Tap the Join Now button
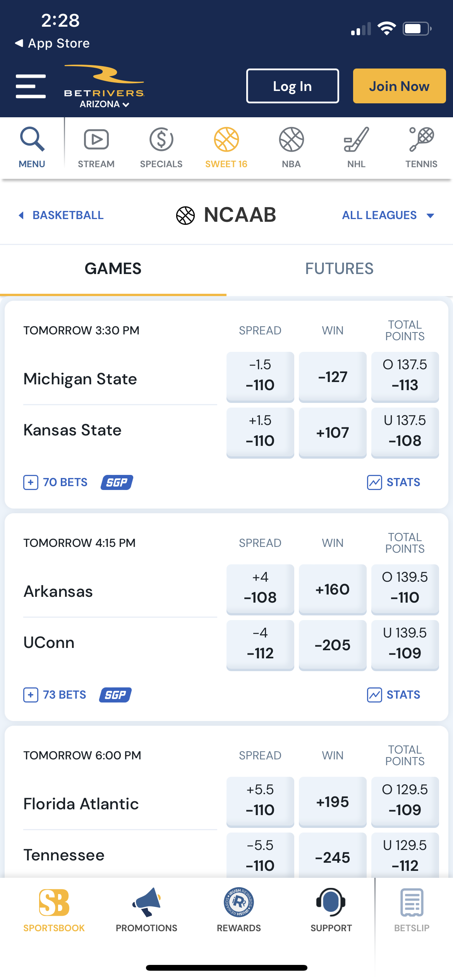 point(399,86)
